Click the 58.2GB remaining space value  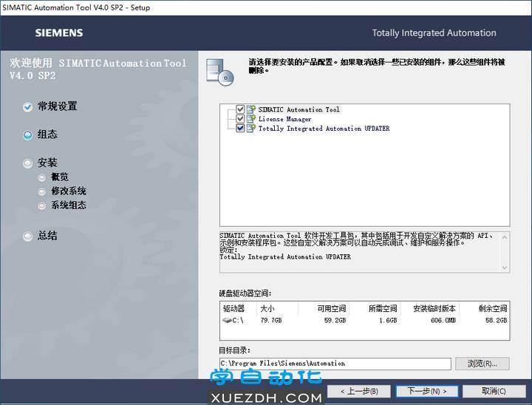496,320
